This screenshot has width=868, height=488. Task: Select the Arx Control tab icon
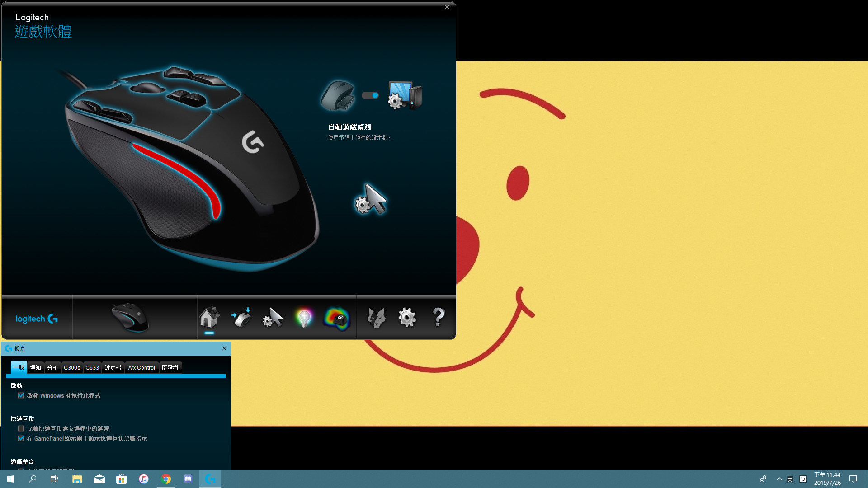(142, 367)
